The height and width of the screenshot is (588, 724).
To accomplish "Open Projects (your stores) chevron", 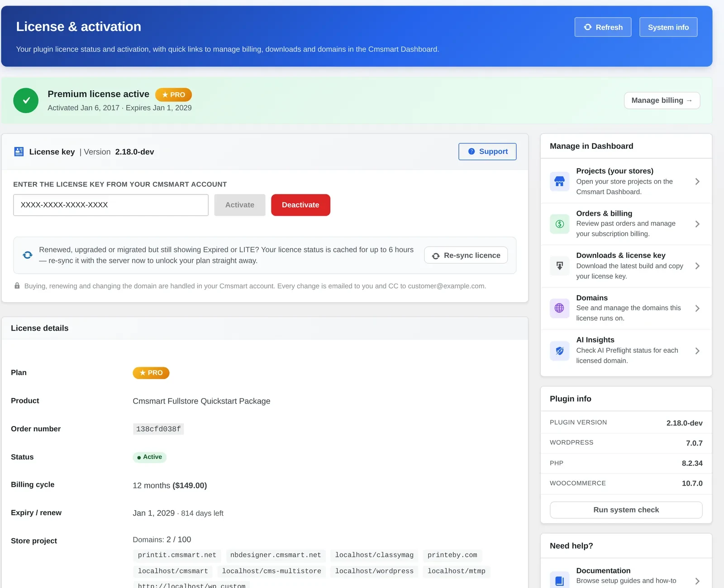I will click(x=697, y=181).
